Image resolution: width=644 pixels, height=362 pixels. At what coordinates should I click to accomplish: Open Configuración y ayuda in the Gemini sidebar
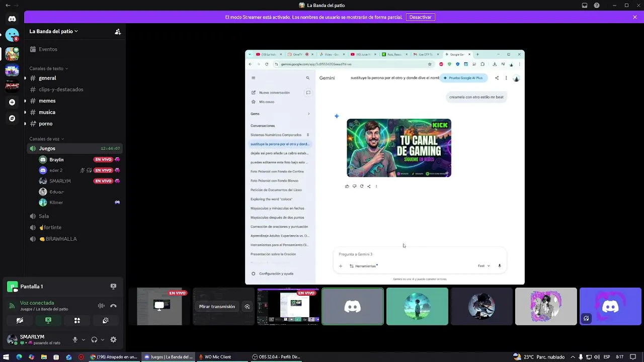276,274
